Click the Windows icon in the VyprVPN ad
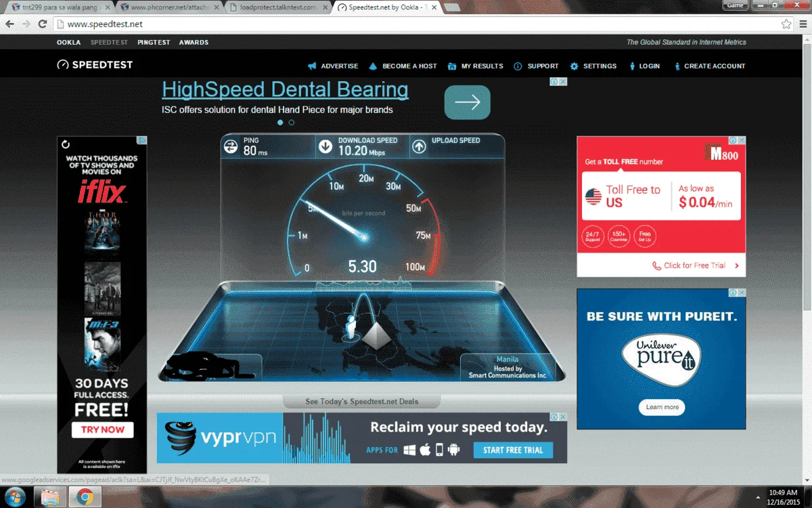812x508 pixels. click(x=409, y=450)
